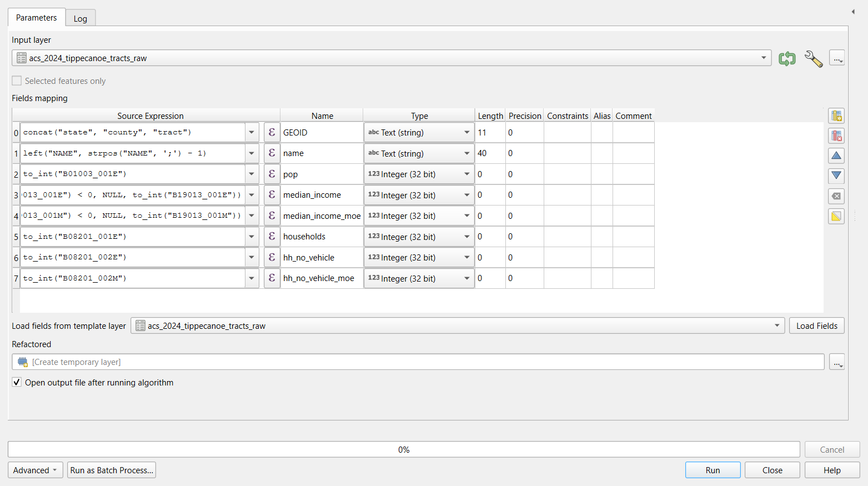This screenshot has height=486, width=868.
Task: Expand the Input layer dropdown
Action: point(764,58)
